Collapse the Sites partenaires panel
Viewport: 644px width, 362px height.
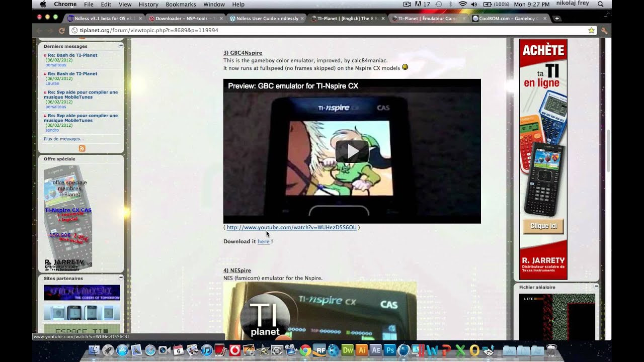point(121,278)
